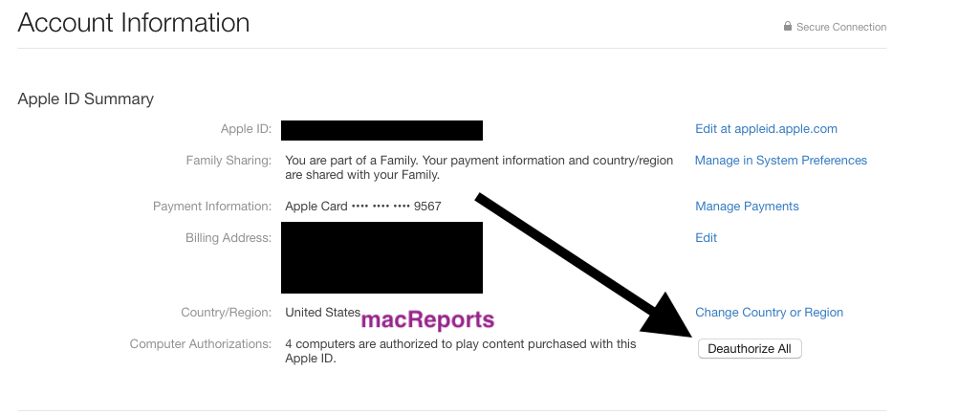Screen dimensions: 980x415
Task: Select the redacted Apple ID field
Action: click(x=381, y=130)
